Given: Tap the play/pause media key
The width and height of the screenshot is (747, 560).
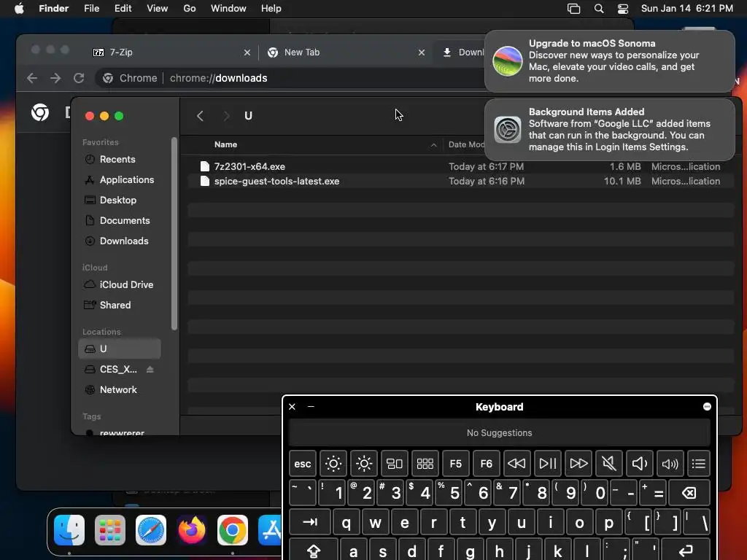Looking at the screenshot, I should (547, 463).
